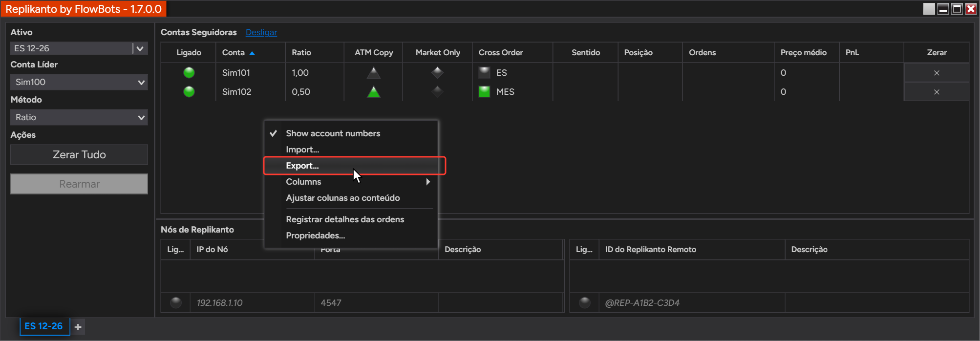Click the Posição column header
980x341 pixels.
tap(650, 52)
